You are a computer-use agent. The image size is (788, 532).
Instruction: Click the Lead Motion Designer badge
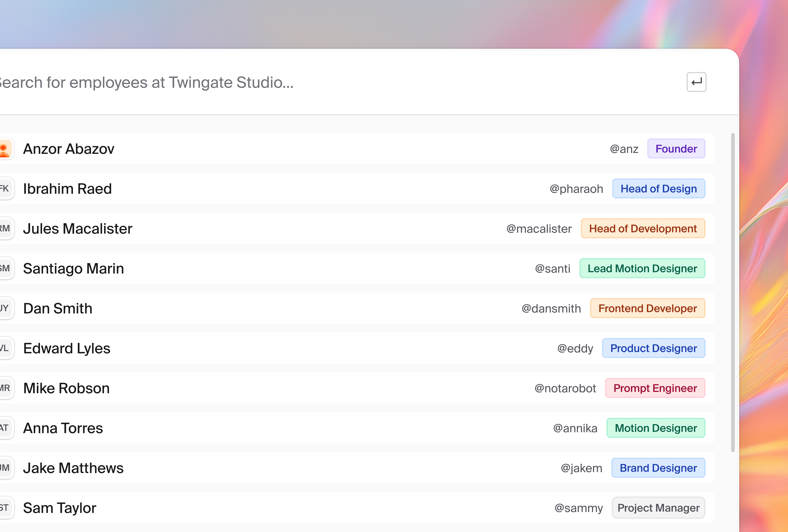(x=642, y=268)
